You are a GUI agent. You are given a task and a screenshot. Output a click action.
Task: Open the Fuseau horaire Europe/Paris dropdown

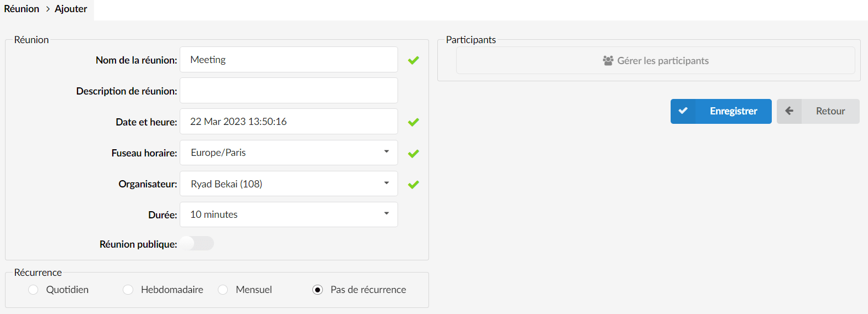pyautogui.click(x=289, y=153)
